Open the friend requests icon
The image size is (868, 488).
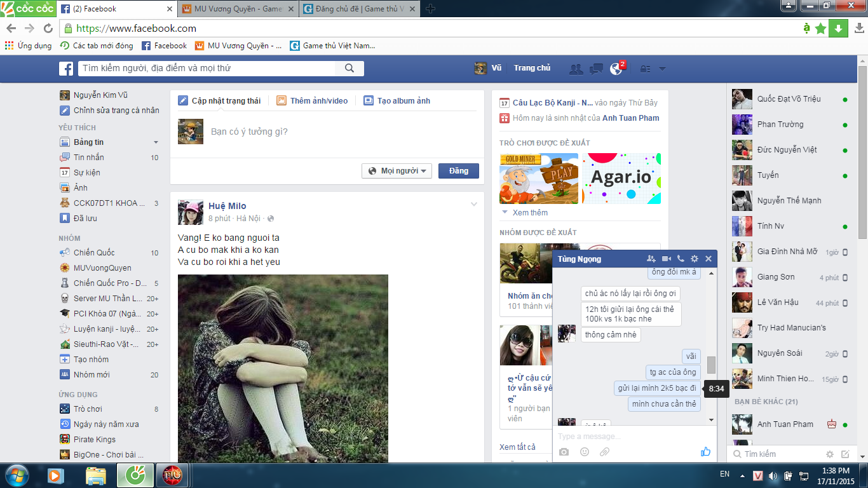pyautogui.click(x=576, y=69)
